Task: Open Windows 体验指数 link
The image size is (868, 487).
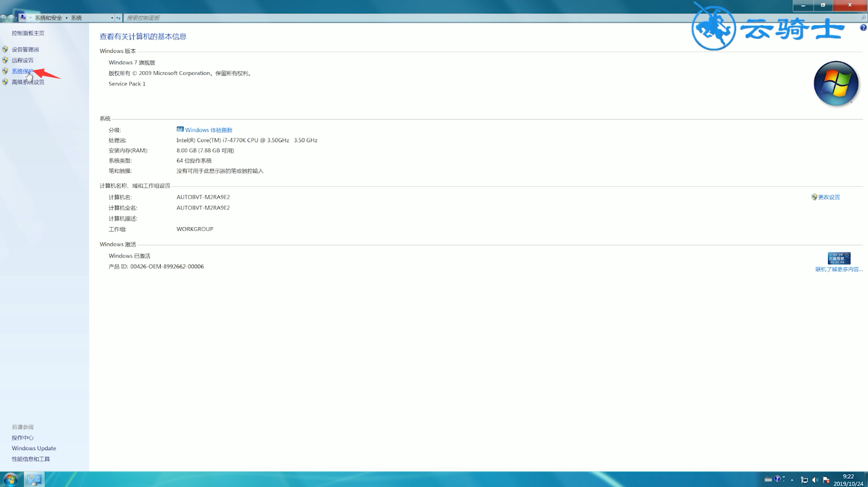Action: point(209,130)
